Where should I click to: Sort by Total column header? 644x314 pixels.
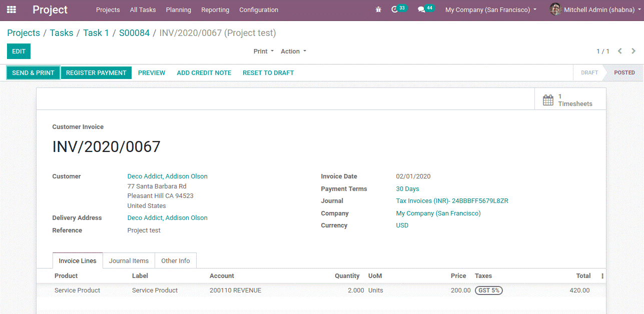(583, 275)
